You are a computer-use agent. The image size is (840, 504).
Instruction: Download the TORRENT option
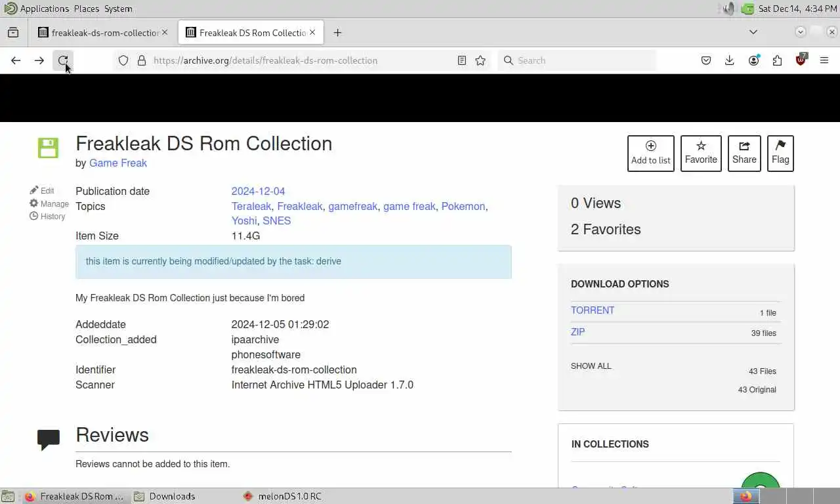point(593,310)
